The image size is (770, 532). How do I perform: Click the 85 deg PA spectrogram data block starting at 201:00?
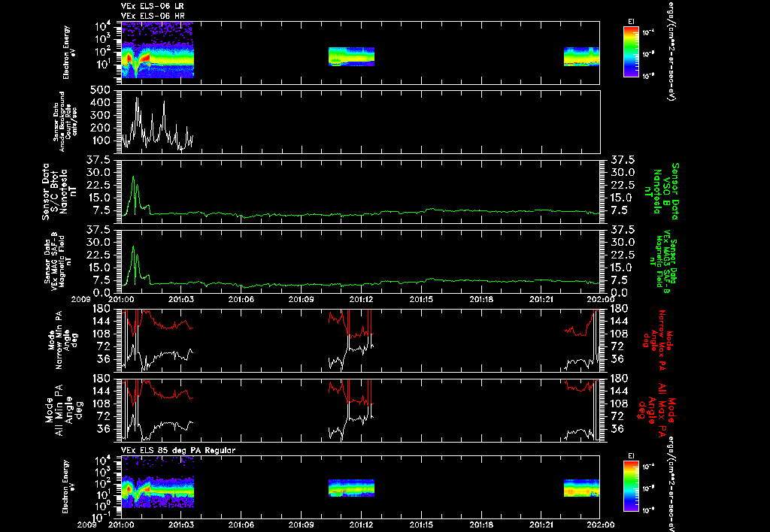tap(158, 482)
